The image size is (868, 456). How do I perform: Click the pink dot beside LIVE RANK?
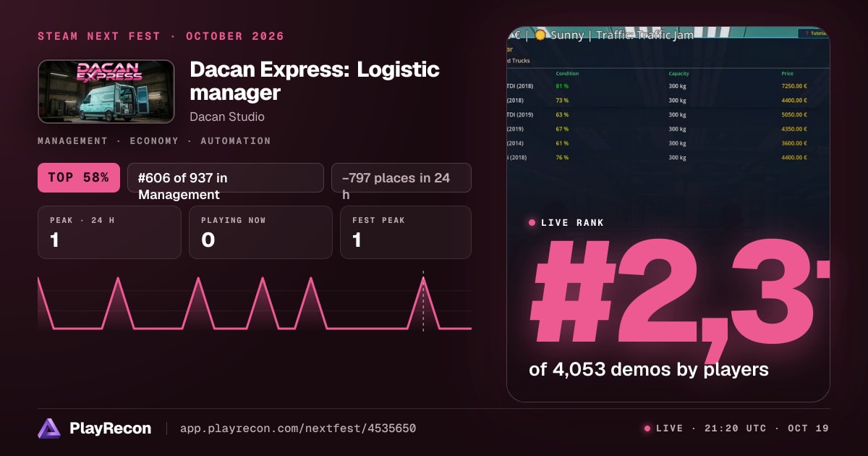coord(532,223)
